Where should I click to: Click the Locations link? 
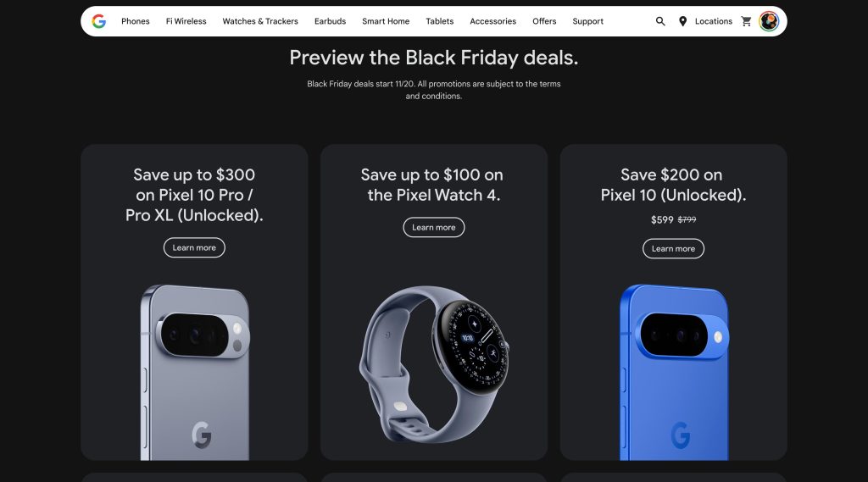pos(713,21)
